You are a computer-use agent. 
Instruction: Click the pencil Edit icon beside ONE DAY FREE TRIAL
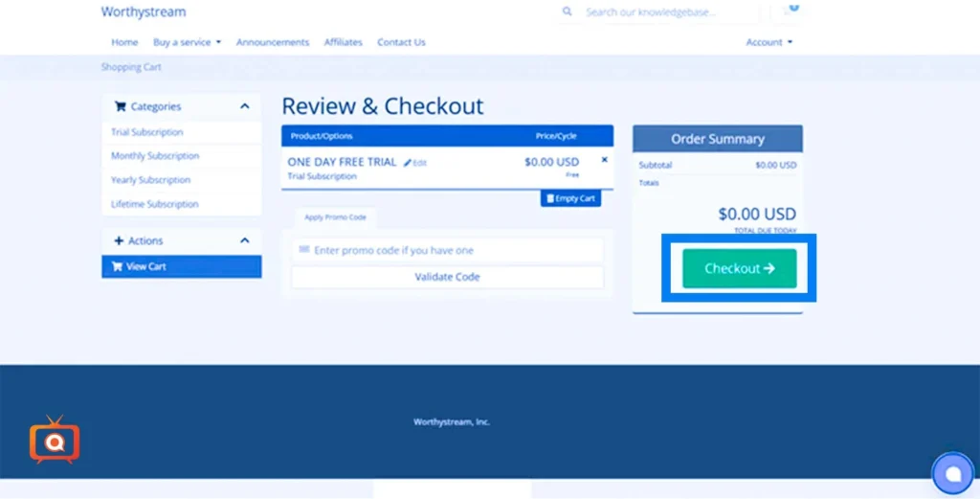pos(415,163)
